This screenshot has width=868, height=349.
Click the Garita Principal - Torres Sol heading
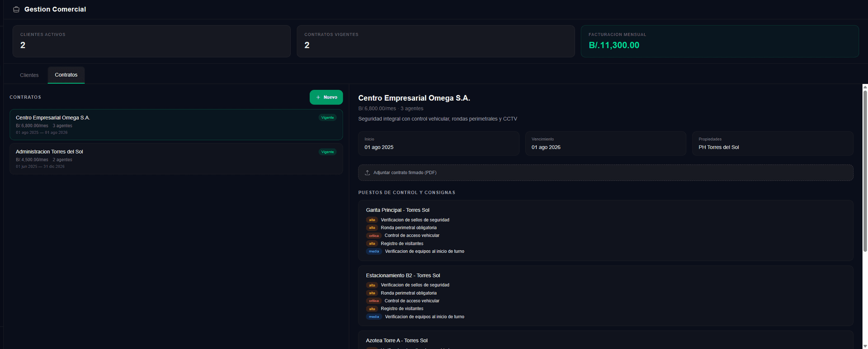point(398,210)
